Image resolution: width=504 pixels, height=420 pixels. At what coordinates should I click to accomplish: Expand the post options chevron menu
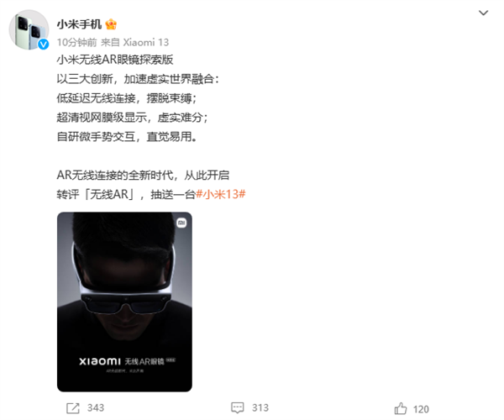pos(484,13)
